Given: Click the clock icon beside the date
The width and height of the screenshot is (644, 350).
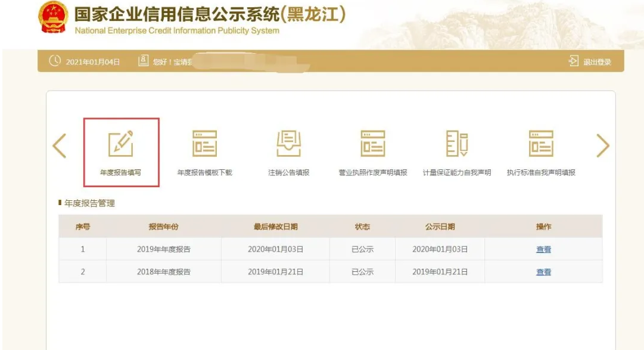Looking at the screenshot, I should (55, 61).
